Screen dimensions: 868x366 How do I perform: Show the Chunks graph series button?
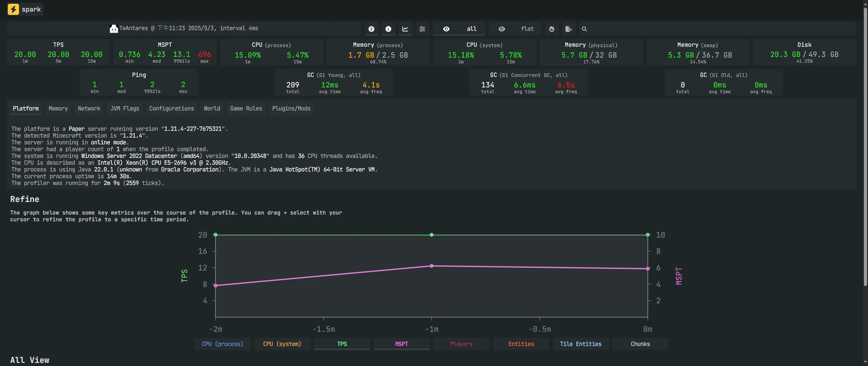click(640, 344)
